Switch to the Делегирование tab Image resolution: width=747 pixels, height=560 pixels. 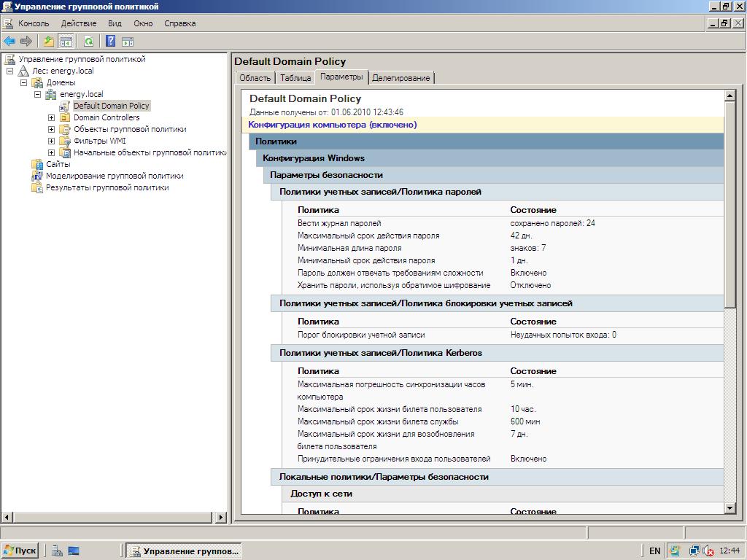[x=400, y=78]
